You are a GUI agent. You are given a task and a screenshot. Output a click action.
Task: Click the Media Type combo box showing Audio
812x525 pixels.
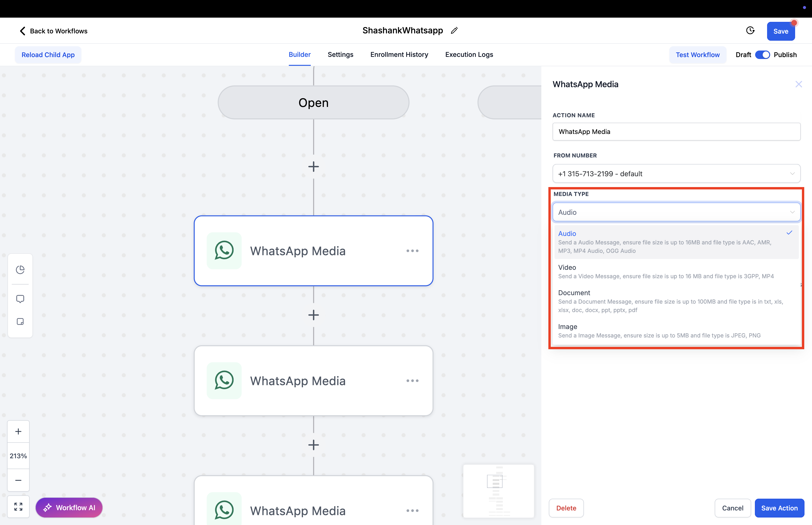point(676,212)
